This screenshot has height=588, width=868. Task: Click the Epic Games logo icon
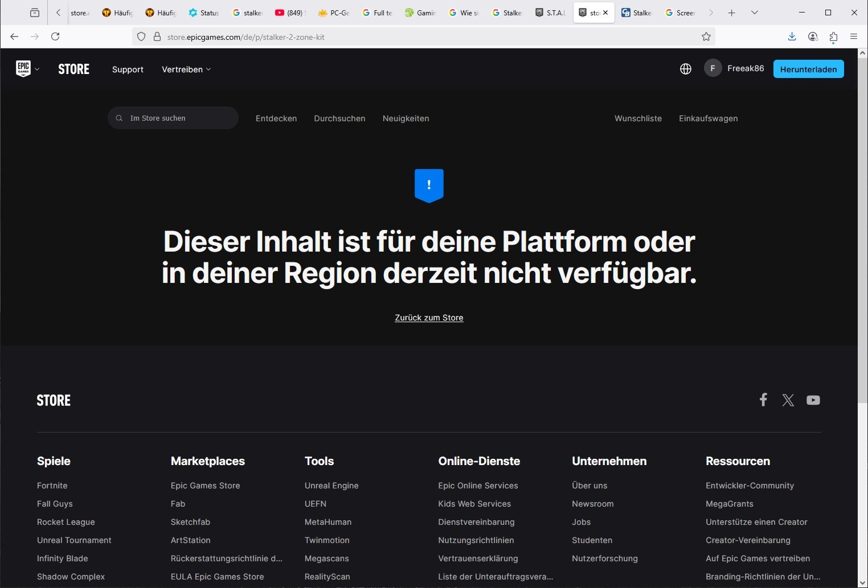point(23,69)
